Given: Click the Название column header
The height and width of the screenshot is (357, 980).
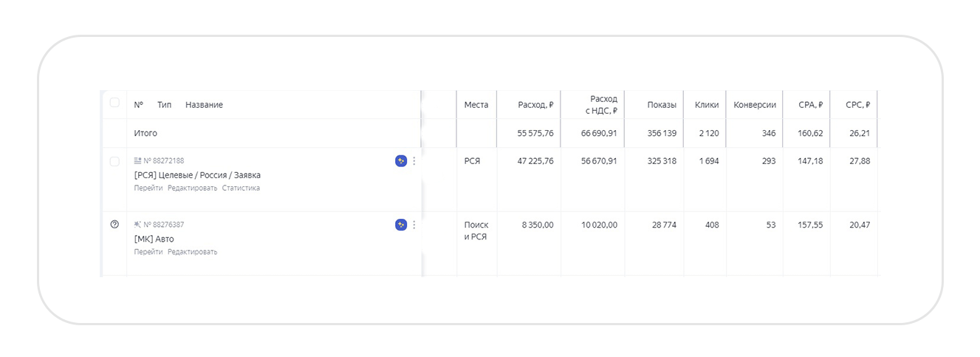Looking at the screenshot, I should 204,105.
